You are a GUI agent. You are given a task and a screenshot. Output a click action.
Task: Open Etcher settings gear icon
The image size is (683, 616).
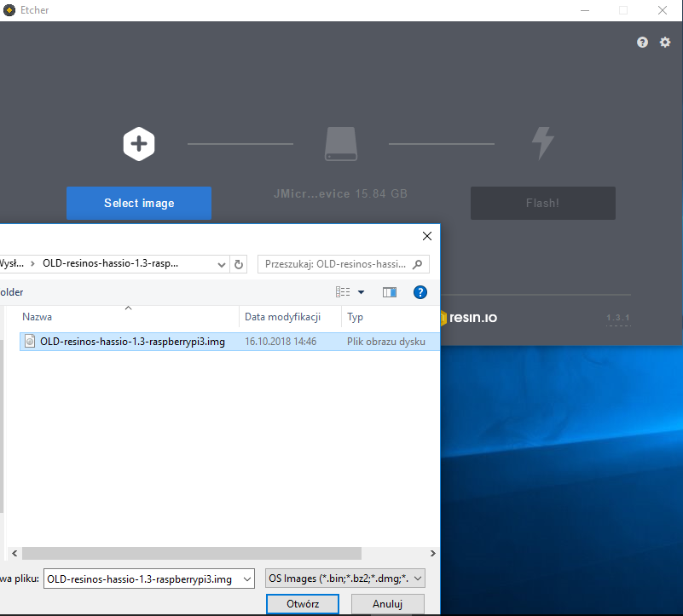(665, 43)
